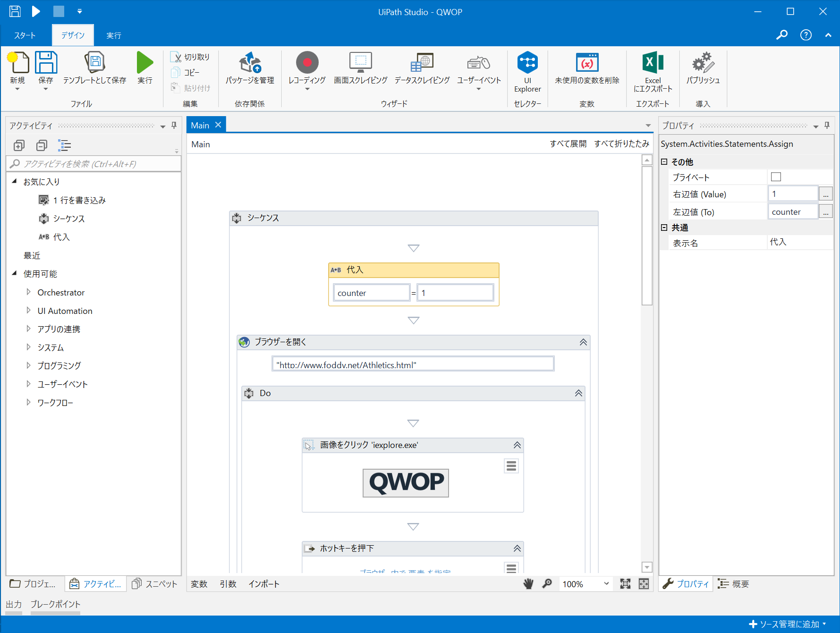The width and height of the screenshot is (840, 633).
Task: Click the Publish (パブリッシュ) icon
Action: pos(703,62)
